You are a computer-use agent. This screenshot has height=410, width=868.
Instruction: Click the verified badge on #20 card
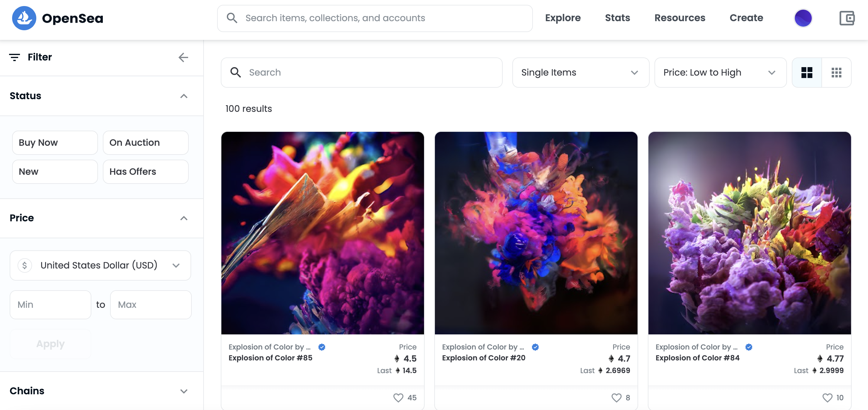[x=535, y=347]
